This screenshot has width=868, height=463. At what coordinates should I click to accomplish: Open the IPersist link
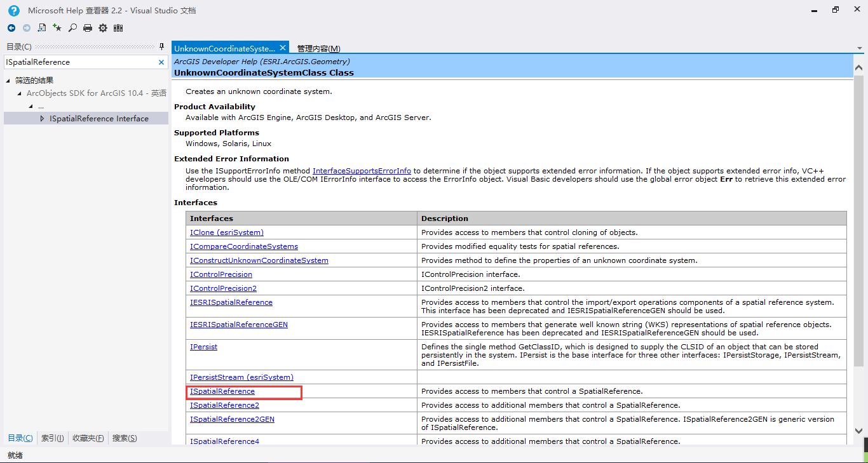(203, 347)
